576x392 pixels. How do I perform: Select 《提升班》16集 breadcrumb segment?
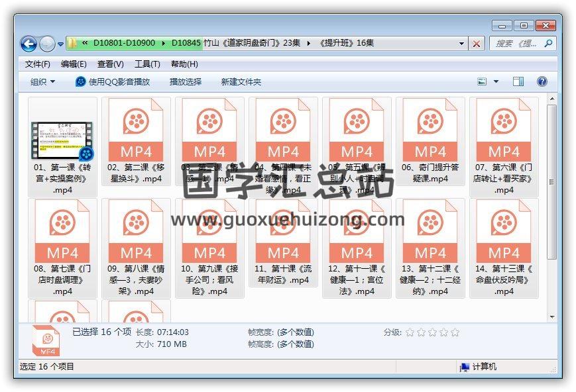pos(346,43)
